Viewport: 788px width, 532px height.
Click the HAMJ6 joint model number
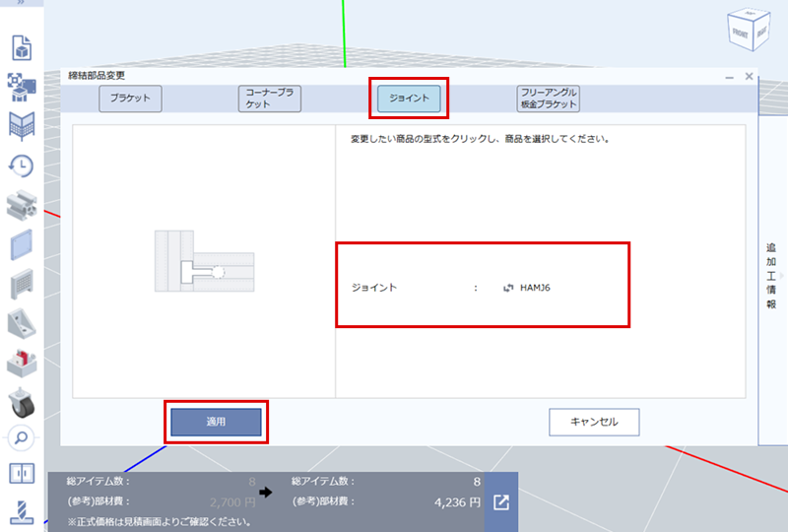pyautogui.click(x=538, y=288)
